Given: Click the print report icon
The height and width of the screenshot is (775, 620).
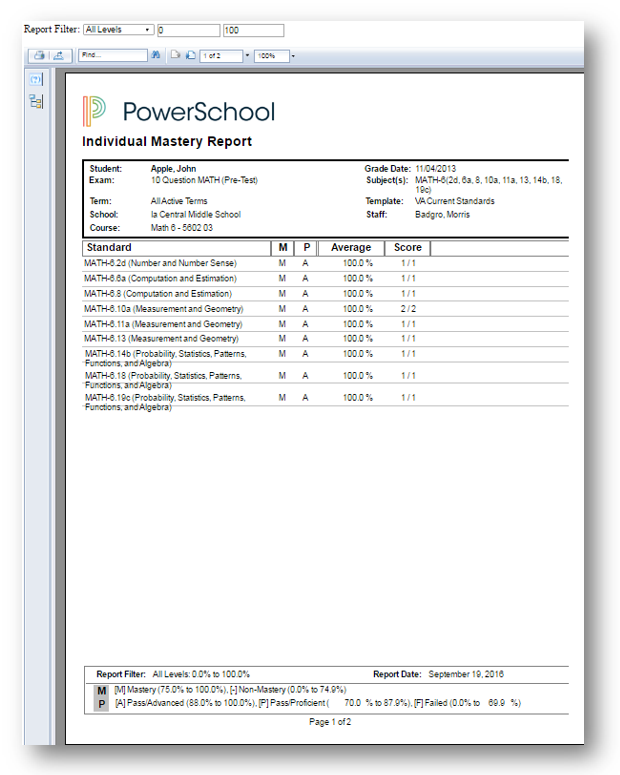Looking at the screenshot, I should pyautogui.click(x=40, y=55).
